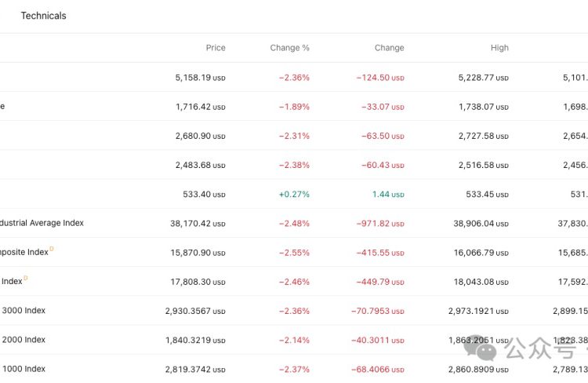Click the WeChat logo watermark icon

coord(480,347)
